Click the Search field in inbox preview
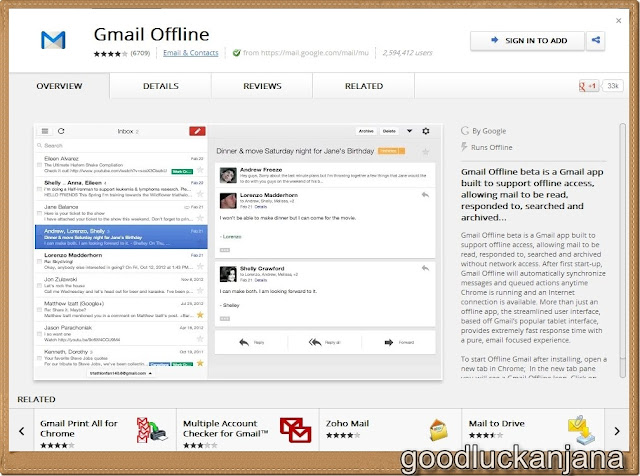 point(121,145)
